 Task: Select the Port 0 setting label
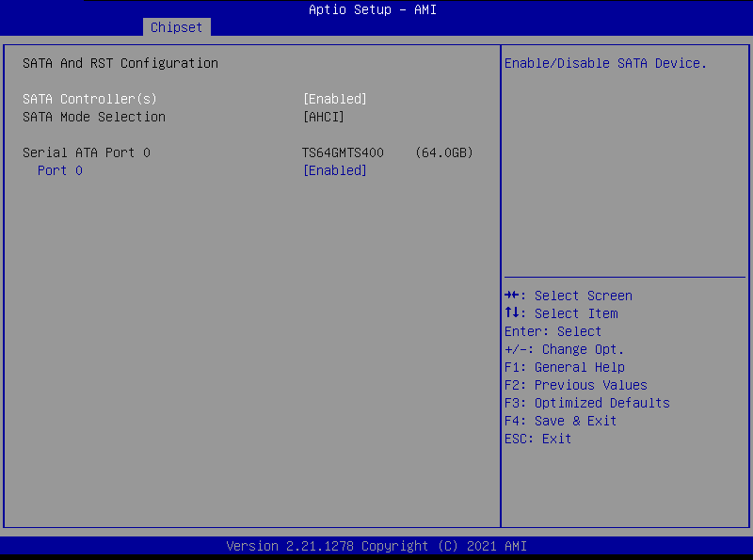(x=60, y=170)
